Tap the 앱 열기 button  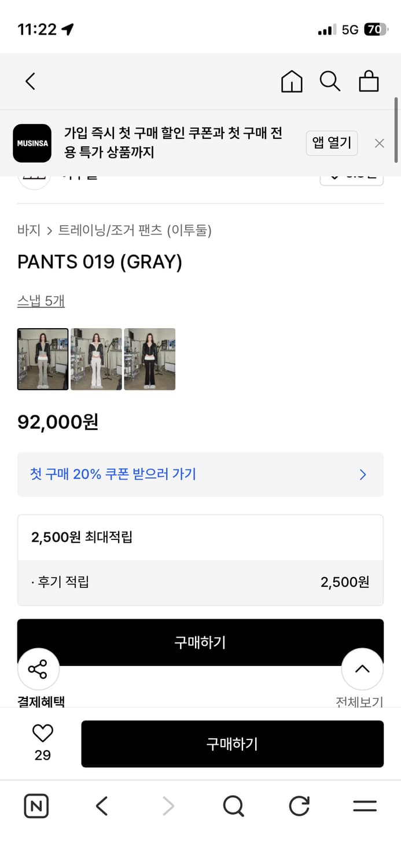(332, 143)
